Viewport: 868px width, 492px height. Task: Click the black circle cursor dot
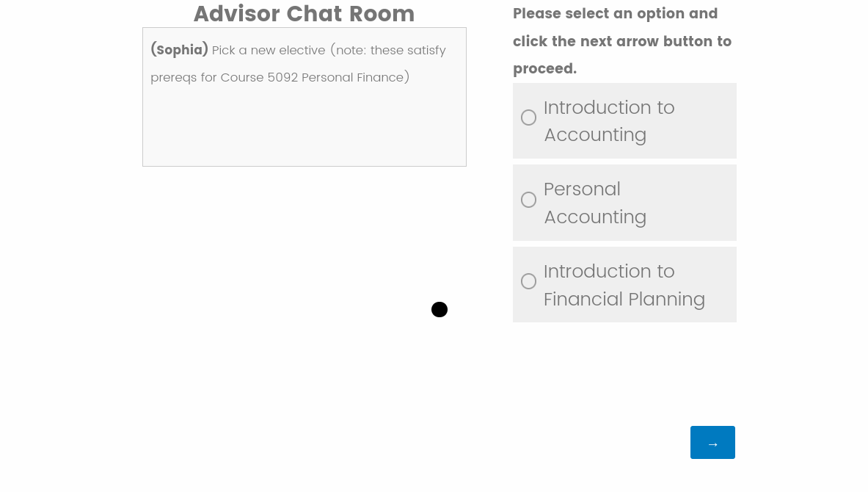[440, 310]
